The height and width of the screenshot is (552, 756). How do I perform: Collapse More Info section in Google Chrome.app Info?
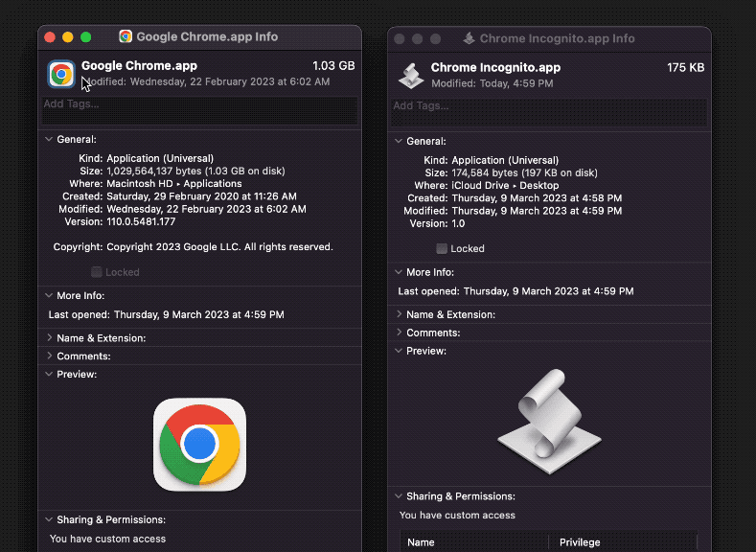pos(49,295)
